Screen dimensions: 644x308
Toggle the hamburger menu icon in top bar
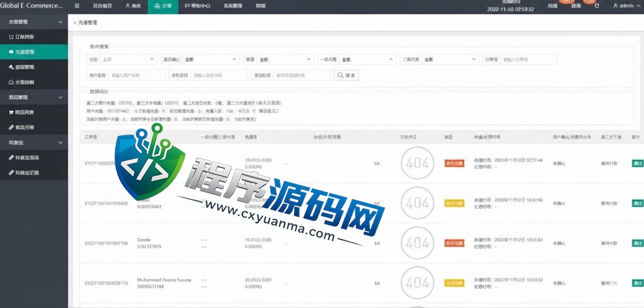77,6
